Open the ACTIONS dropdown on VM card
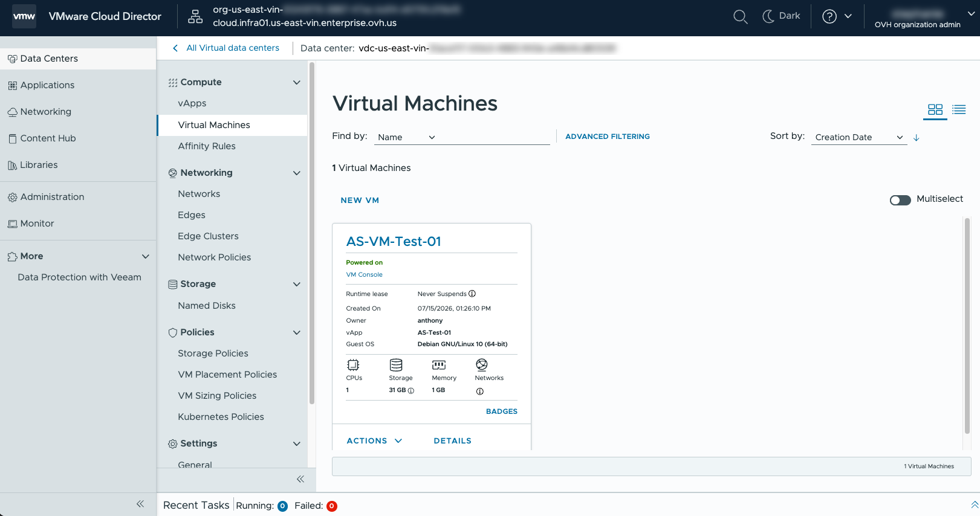Screen dimensions: 980x516 pyautogui.click(x=374, y=441)
